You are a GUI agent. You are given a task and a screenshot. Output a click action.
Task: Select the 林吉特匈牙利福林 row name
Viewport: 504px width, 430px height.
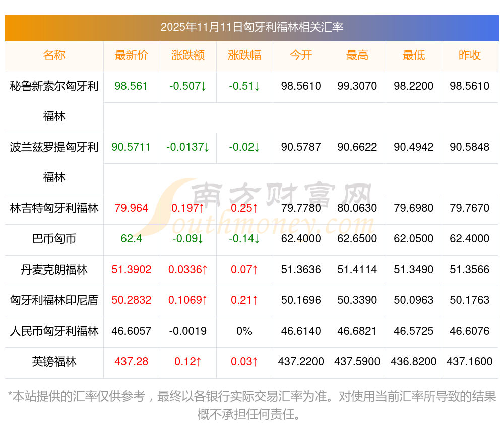click(54, 208)
